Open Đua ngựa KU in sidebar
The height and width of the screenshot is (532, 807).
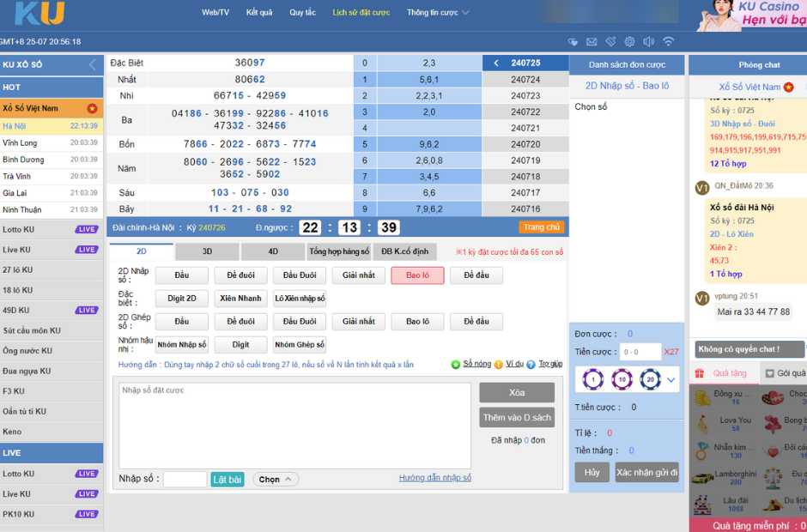tap(52, 371)
